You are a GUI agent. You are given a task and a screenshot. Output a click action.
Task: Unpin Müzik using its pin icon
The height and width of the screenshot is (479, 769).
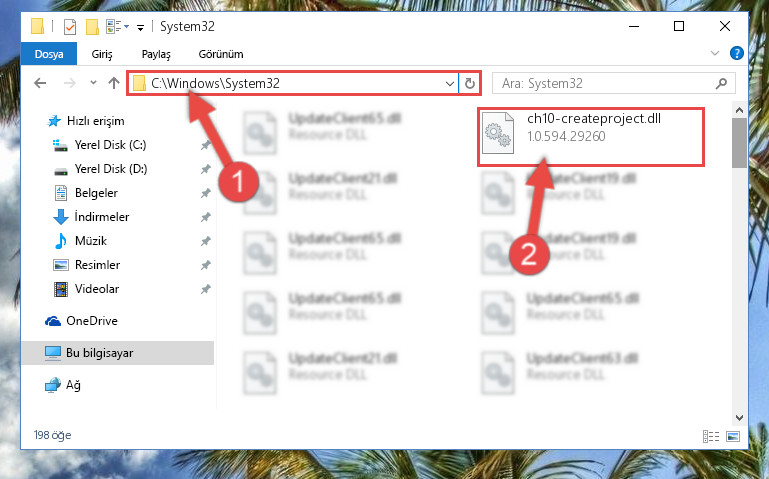(205, 241)
